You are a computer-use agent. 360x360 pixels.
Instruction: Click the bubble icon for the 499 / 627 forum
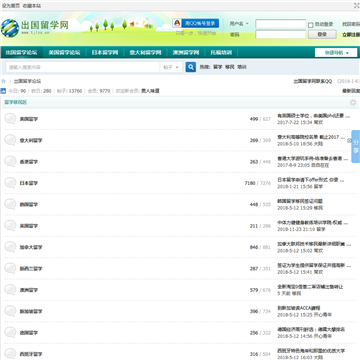click(10, 119)
